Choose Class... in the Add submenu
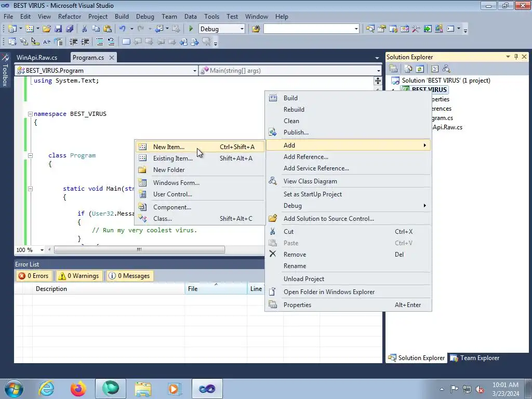 point(199,219)
